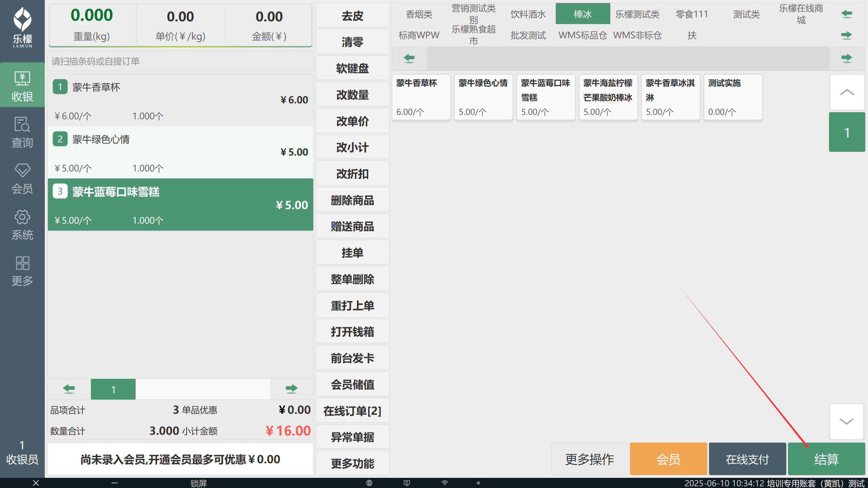This screenshot has height=488, width=868.
Task: Click the globe network icon in status bar
Action: [369, 483]
